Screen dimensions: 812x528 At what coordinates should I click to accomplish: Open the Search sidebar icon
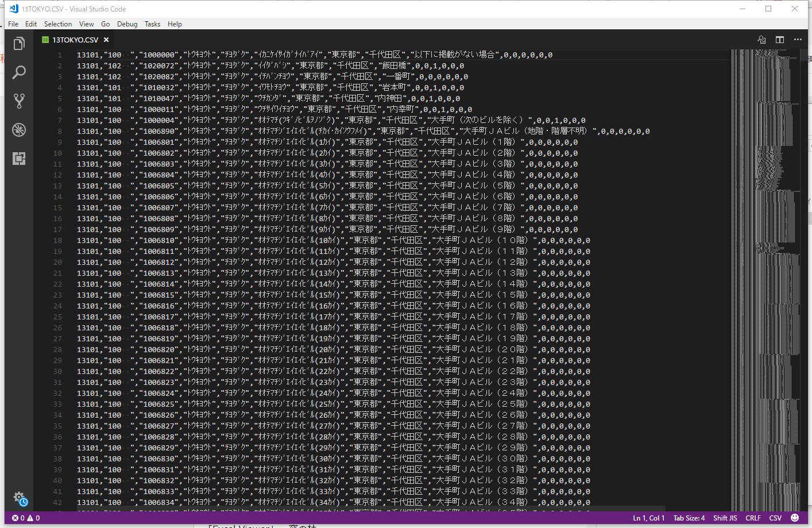click(x=19, y=72)
